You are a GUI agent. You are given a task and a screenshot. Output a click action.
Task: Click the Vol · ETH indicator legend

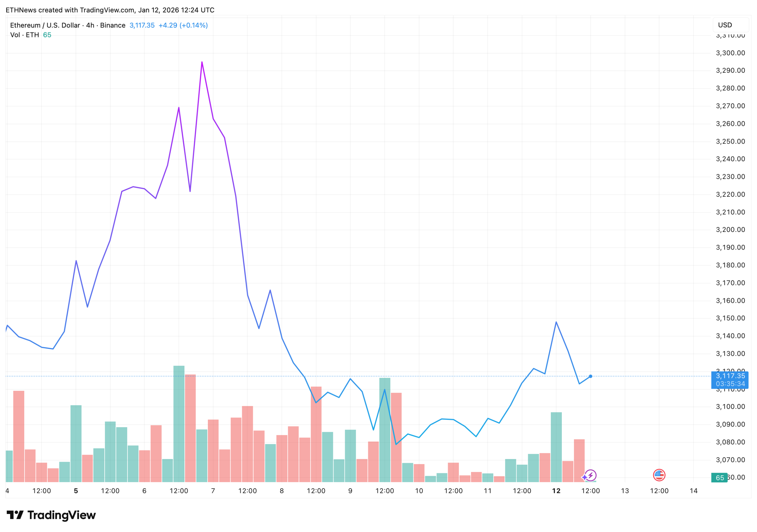pos(25,35)
